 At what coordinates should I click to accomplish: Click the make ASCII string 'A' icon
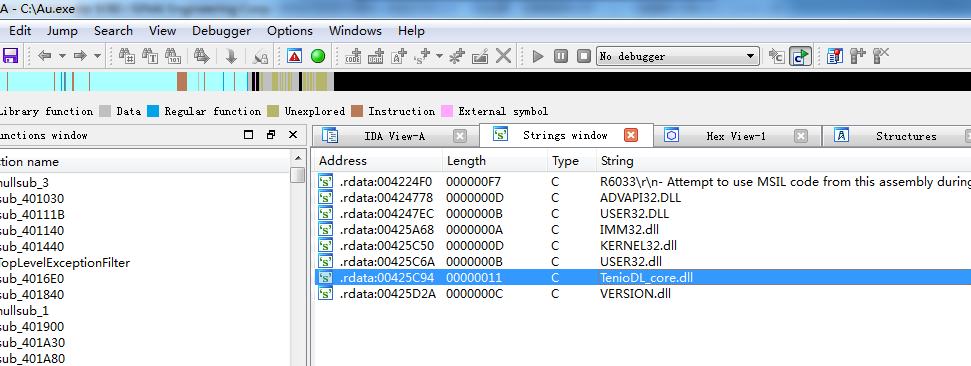[398, 56]
